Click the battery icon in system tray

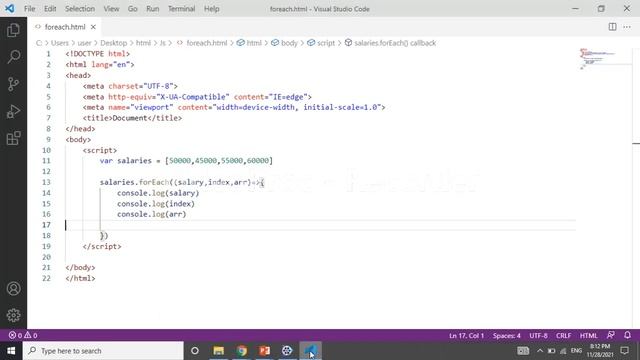551,351
